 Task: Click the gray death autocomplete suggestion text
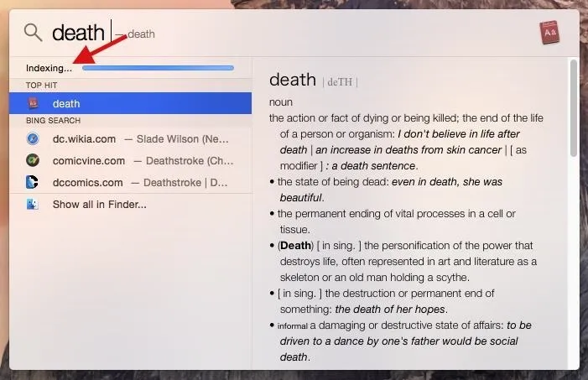point(141,34)
